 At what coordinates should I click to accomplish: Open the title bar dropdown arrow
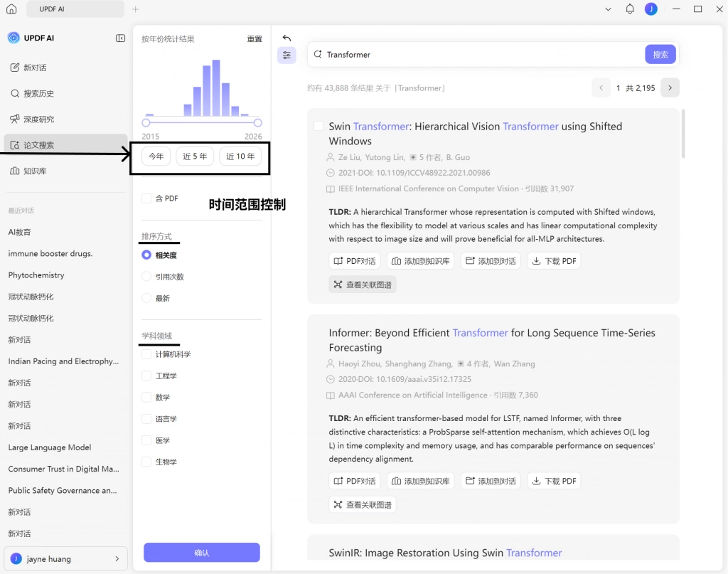[608, 9]
